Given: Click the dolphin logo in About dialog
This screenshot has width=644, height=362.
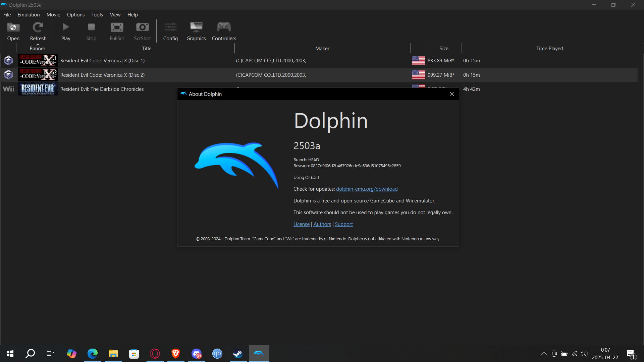Looking at the screenshot, I should tap(236, 166).
